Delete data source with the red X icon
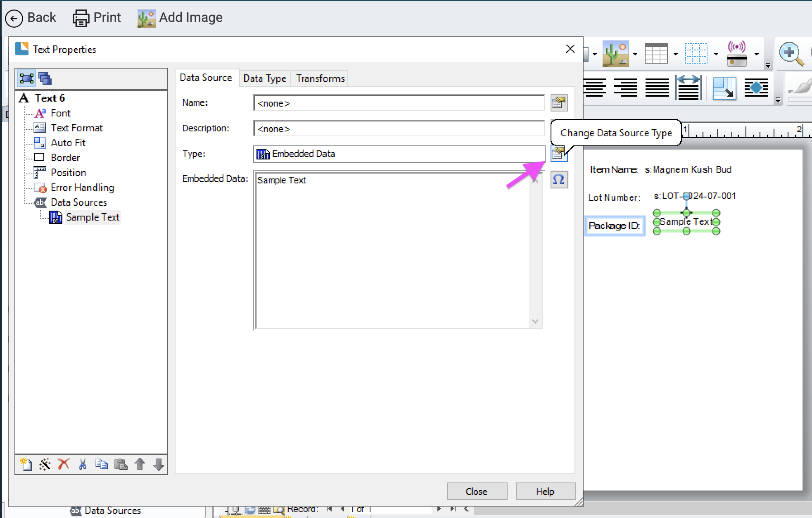 click(64, 464)
